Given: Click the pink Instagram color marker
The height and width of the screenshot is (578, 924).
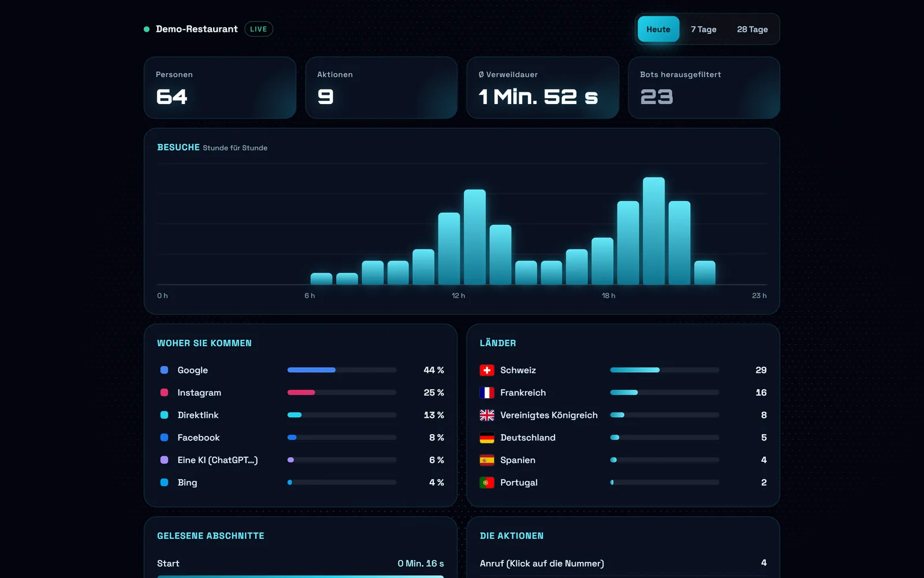Looking at the screenshot, I should (x=164, y=392).
